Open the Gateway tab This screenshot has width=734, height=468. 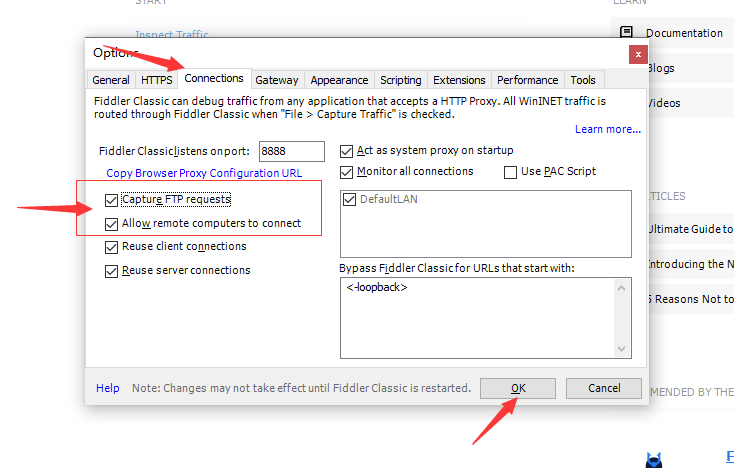pyautogui.click(x=277, y=80)
